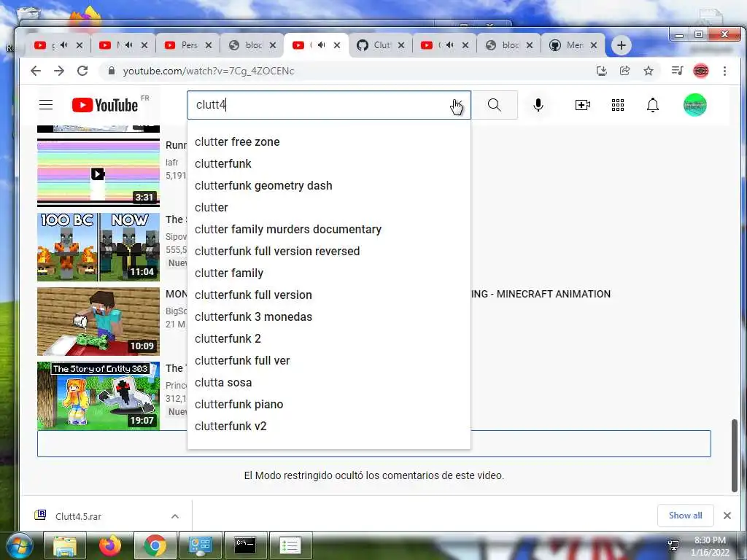Open Chrome media controls icon
The height and width of the screenshot is (560, 747).
point(677,71)
